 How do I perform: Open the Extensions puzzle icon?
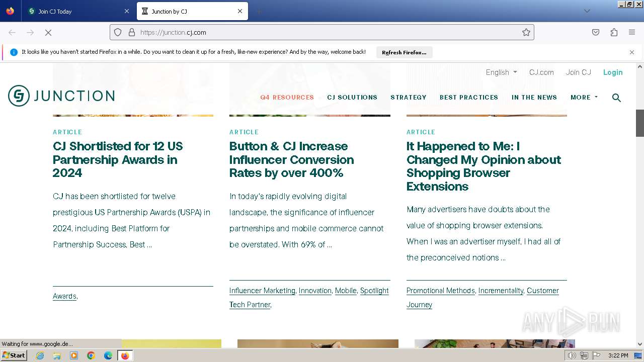[x=614, y=32]
